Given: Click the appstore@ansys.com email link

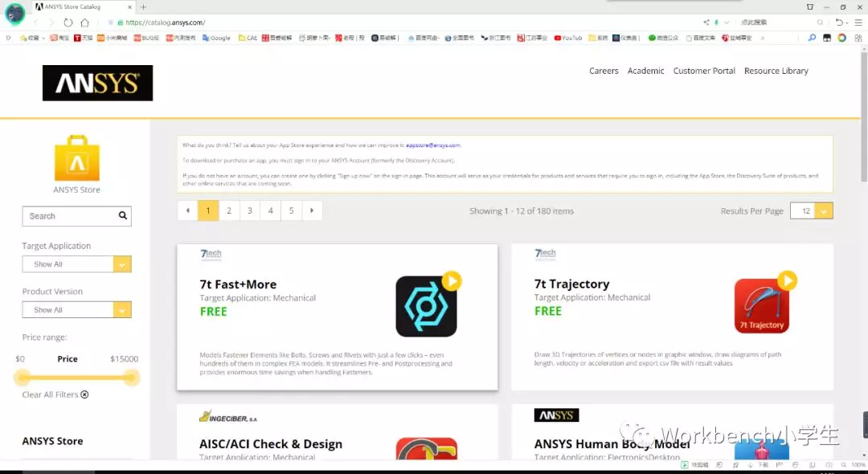Looking at the screenshot, I should [433, 145].
